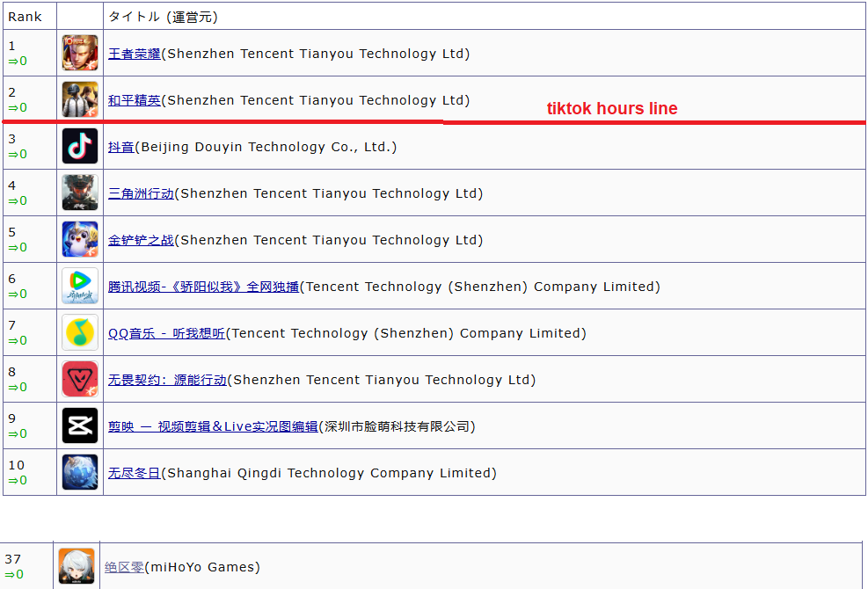Click the QQ音乐 app icon

click(80, 332)
